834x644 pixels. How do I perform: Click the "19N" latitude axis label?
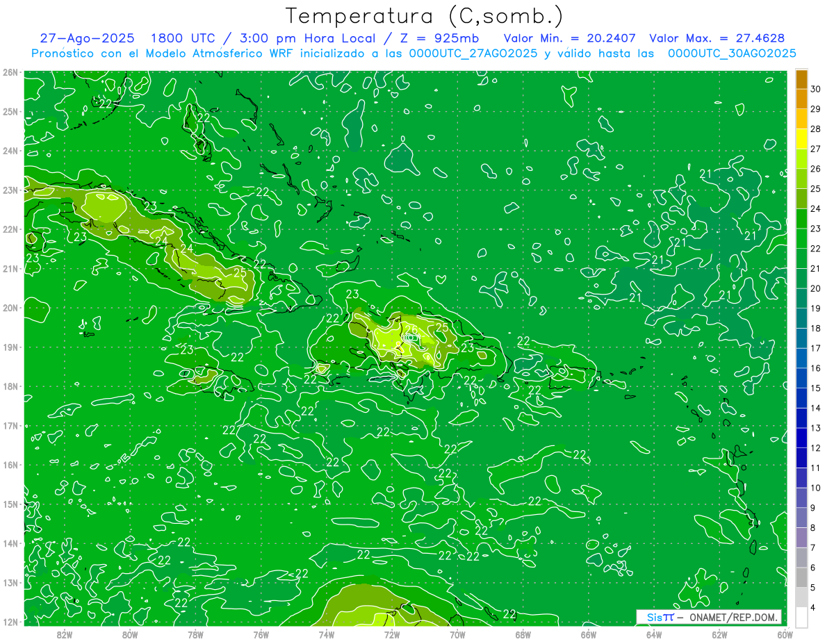pos(10,347)
